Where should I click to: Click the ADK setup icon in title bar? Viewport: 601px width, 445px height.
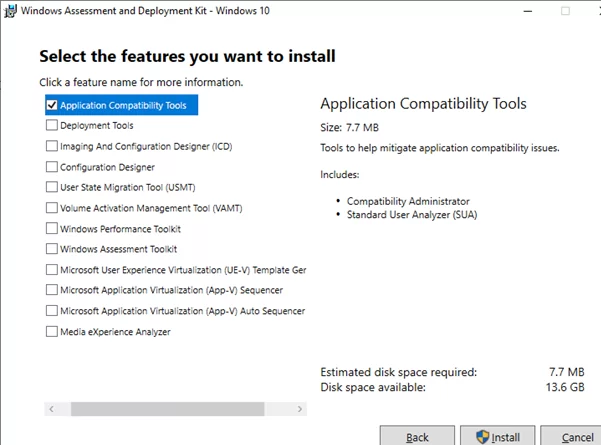[10, 11]
